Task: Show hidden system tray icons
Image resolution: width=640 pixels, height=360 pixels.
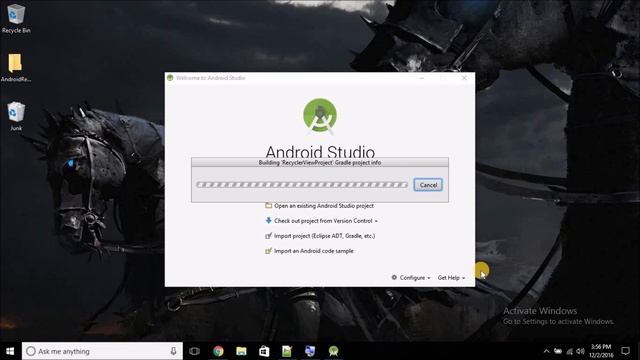Action: click(546, 351)
